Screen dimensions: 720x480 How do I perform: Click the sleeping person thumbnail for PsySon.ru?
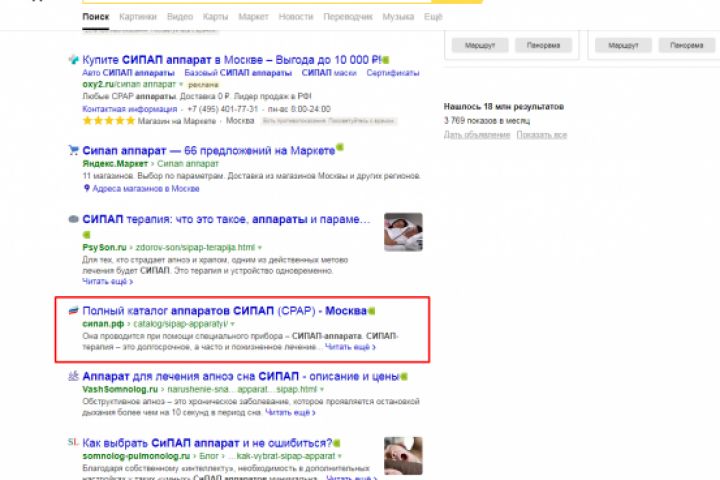[403, 232]
